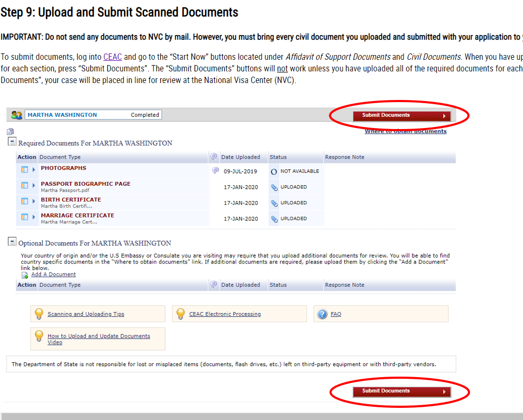Click the paperclip icon for BIRTH CERTIFICATE status
The height and width of the screenshot is (420, 523).
[274, 203]
